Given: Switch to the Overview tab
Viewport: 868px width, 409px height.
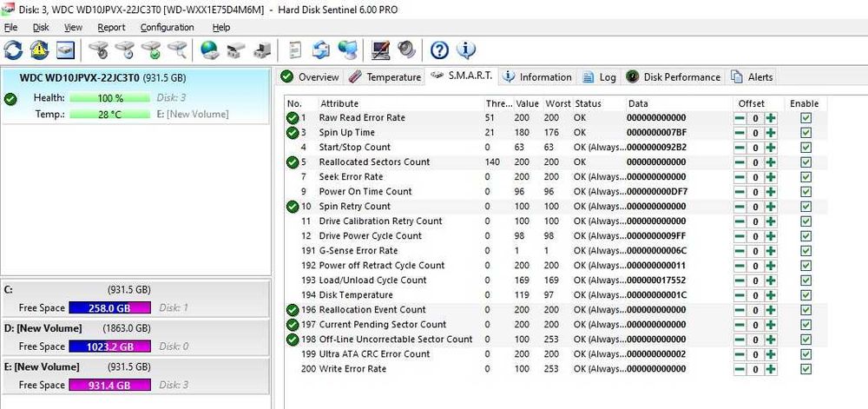Looking at the screenshot, I should click(310, 77).
